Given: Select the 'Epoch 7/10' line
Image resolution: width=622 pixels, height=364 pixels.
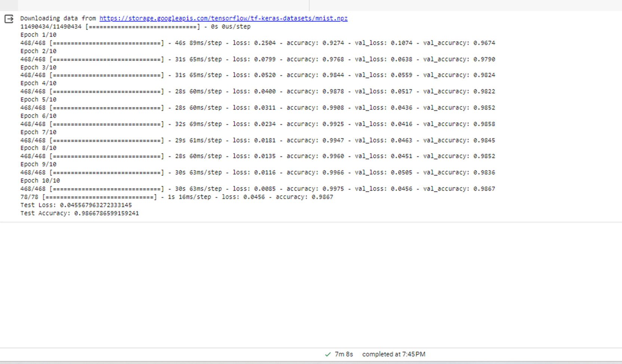Looking at the screenshot, I should point(39,132).
